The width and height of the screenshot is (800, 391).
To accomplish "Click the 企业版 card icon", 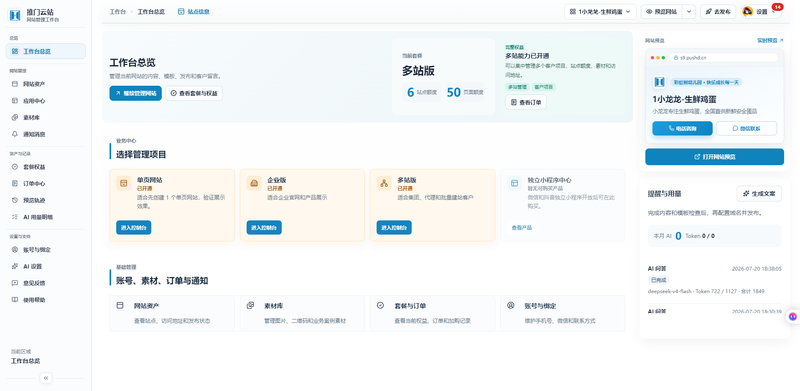I will coord(254,183).
